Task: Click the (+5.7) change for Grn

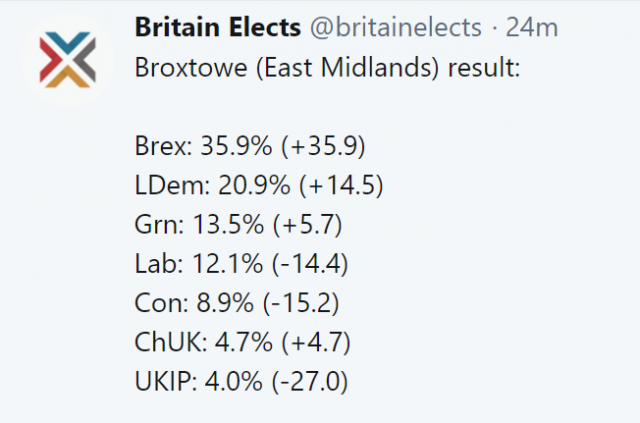Action: pyautogui.click(x=308, y=224)
